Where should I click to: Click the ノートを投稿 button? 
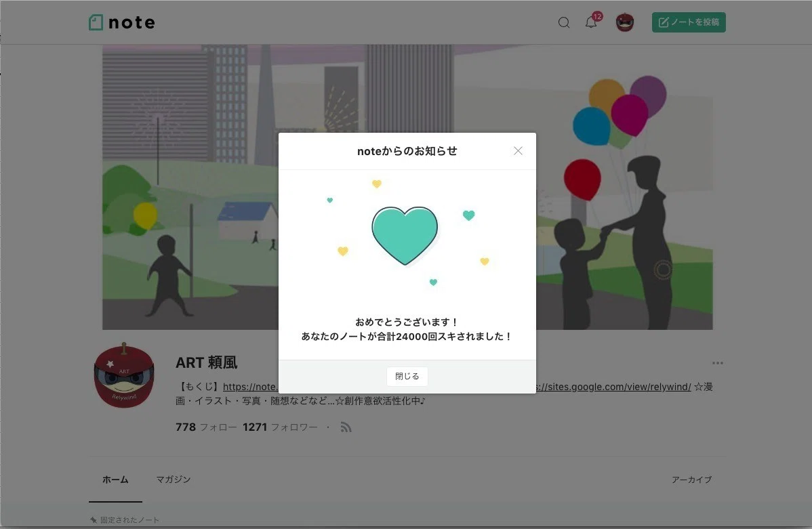click(x=689, y=22)
